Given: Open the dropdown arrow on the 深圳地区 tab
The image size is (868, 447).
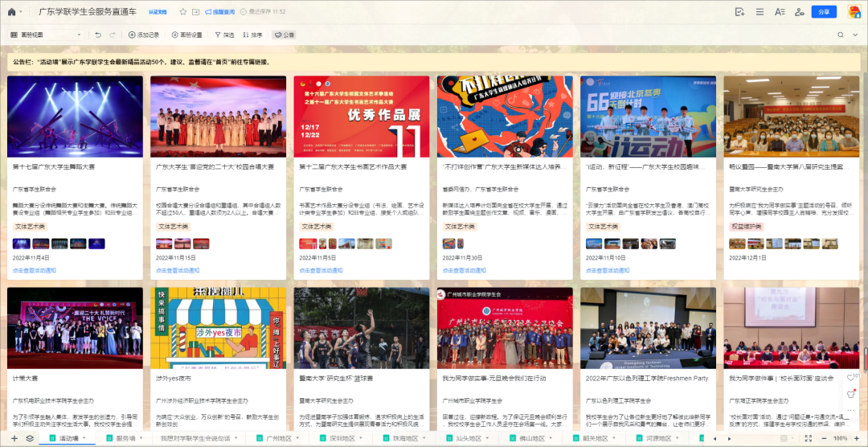Looking at the screenshot, I should 360,438.
